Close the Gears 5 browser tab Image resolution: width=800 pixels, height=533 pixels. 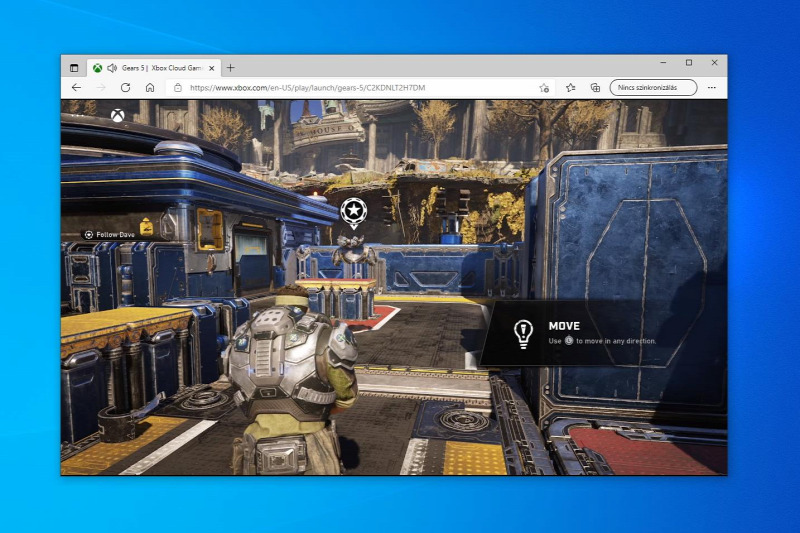212,68
